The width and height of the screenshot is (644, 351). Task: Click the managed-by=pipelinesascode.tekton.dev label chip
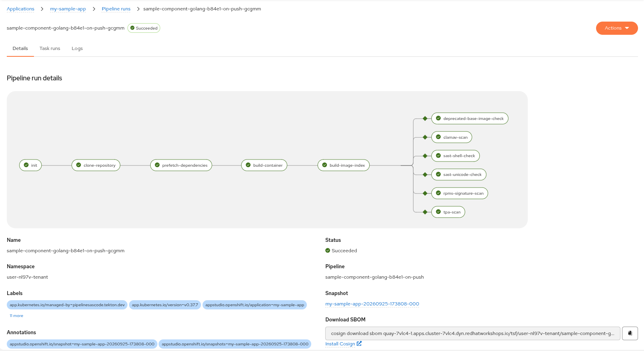coord(67,305)
